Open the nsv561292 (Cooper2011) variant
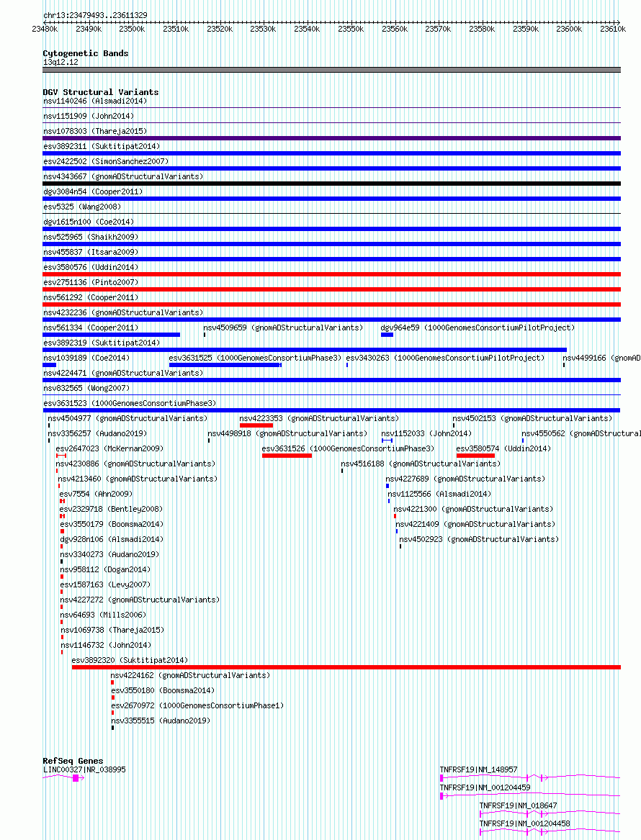 click(x=91, y=297)
